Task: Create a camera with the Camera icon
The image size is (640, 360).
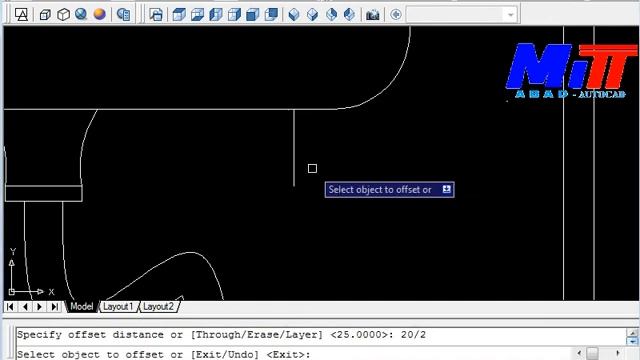Action: point(372,15)
